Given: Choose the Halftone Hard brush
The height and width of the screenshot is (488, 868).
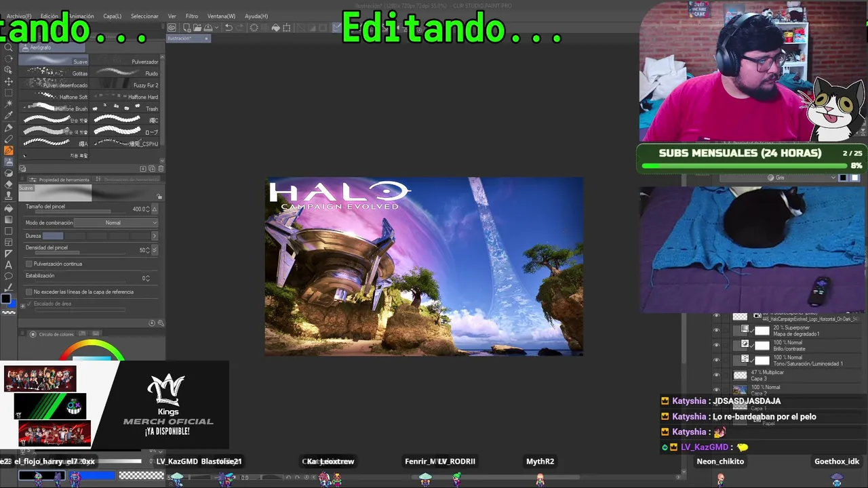Looking at the screenshot, I should point(125,97).
